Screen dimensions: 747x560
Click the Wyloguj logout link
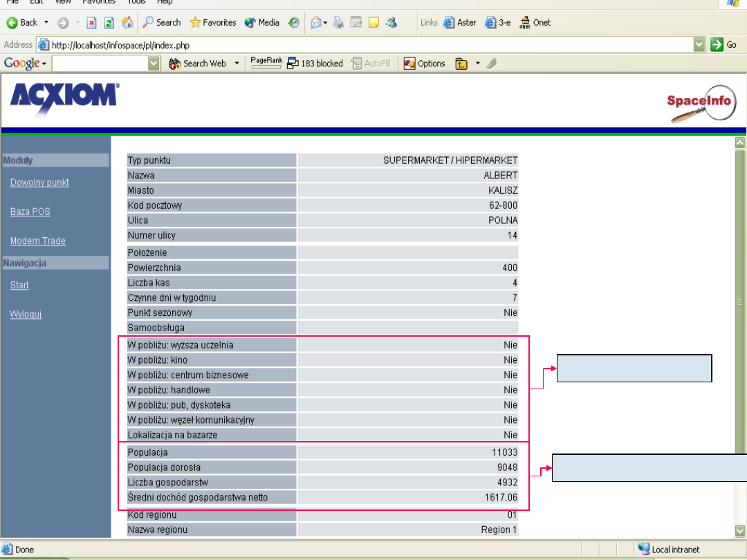[26, 315]
